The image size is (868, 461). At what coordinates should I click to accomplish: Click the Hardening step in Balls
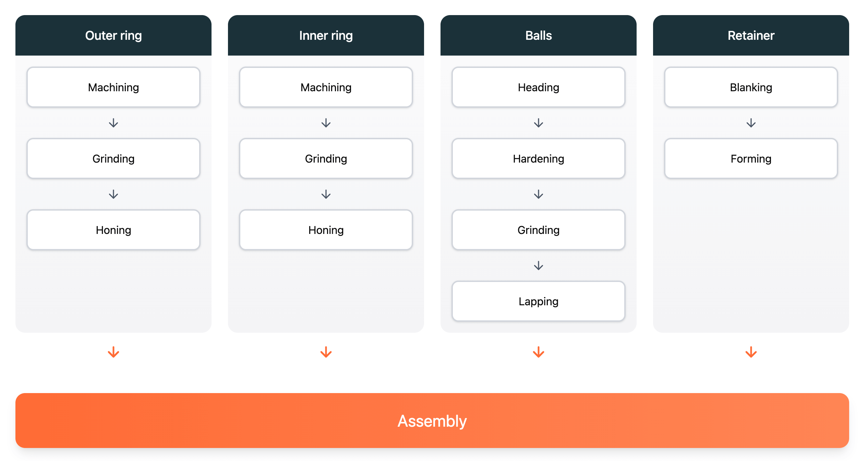point(539,159)
